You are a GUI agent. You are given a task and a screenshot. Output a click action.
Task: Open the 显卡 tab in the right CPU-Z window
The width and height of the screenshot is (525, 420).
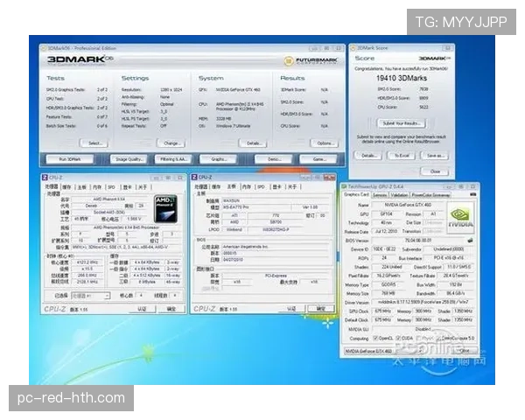click(x=276, y=186)
